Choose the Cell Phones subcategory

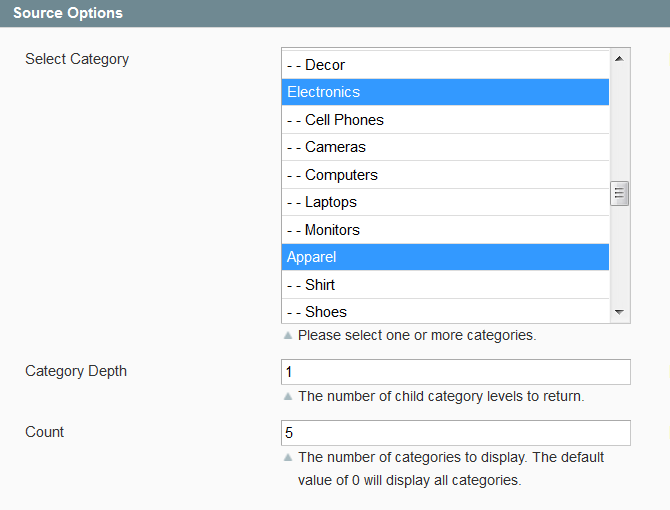click(445, 120)
